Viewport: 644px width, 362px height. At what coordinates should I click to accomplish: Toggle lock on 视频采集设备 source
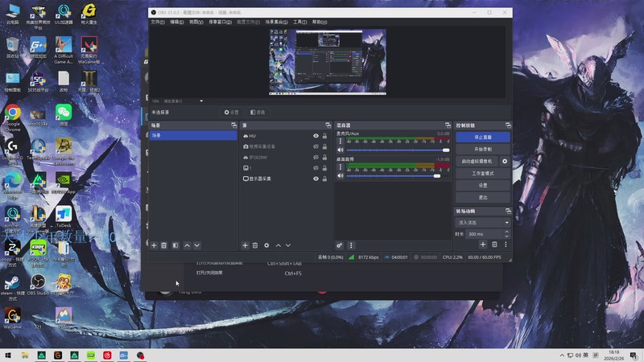click(x=324, y=146)
